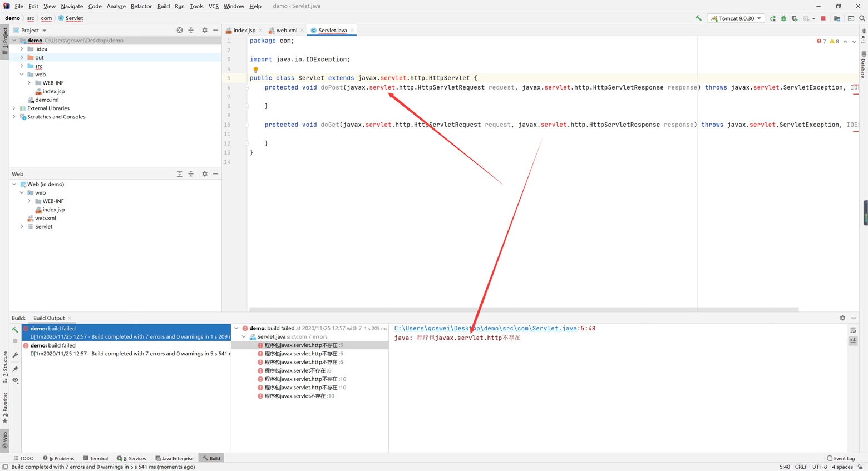The image size is (868, 471).
Task: Open the Tomcat 9.0.30 run configuration dropdown
Action: [736, 18]
